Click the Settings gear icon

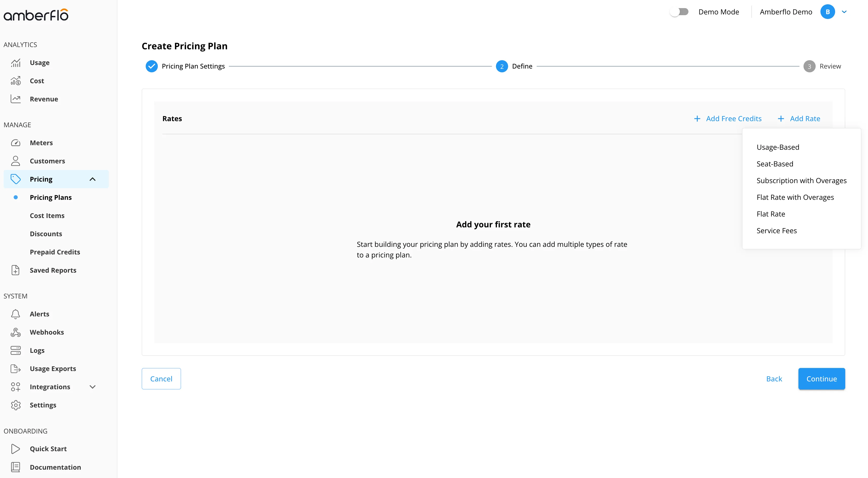click(15, 405)
